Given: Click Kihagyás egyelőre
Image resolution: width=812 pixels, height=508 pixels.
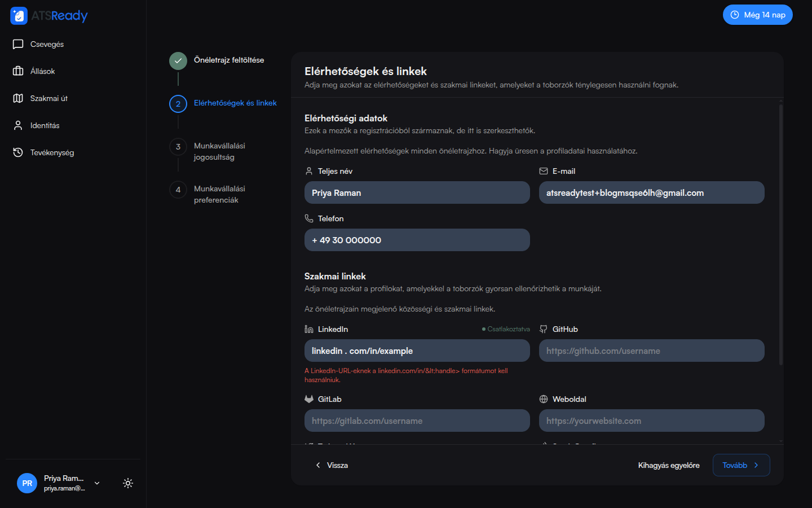Looking at the screenshot, I should tap(669, 465).
